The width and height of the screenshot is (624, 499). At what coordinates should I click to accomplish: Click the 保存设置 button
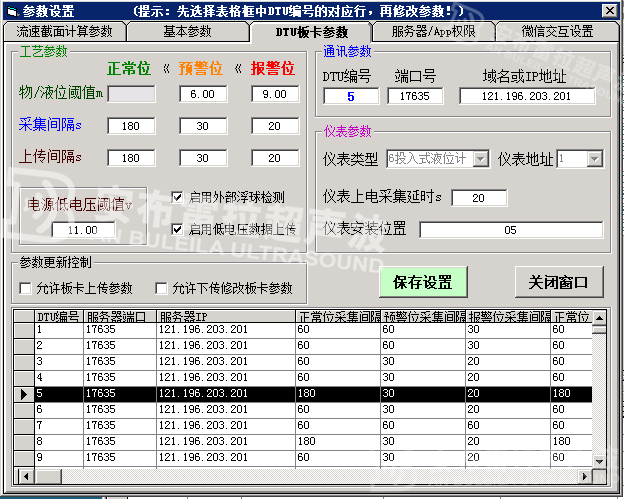pos(423,282)
